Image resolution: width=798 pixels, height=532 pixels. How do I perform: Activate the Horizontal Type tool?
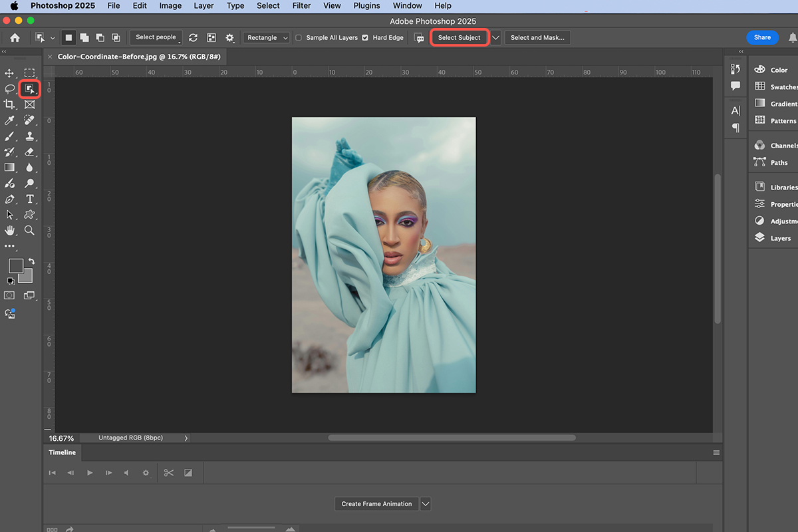(x=29, y=199)
